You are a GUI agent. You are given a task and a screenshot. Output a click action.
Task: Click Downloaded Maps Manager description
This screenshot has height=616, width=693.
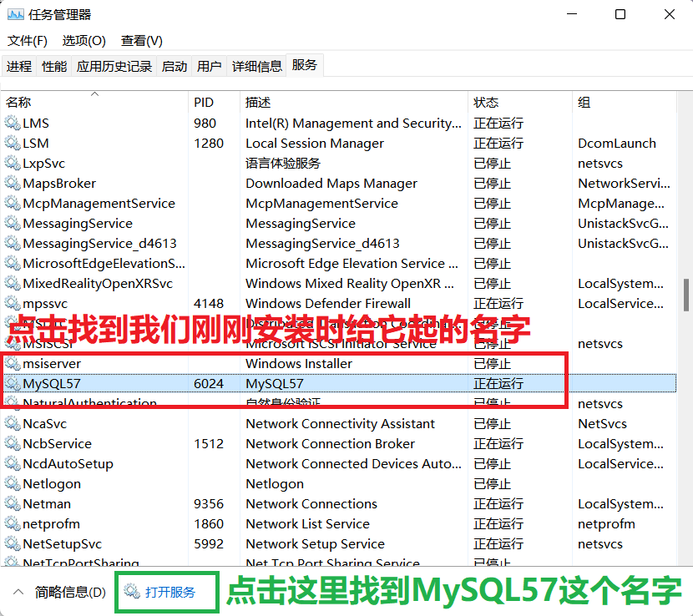(x=331, y=183)
